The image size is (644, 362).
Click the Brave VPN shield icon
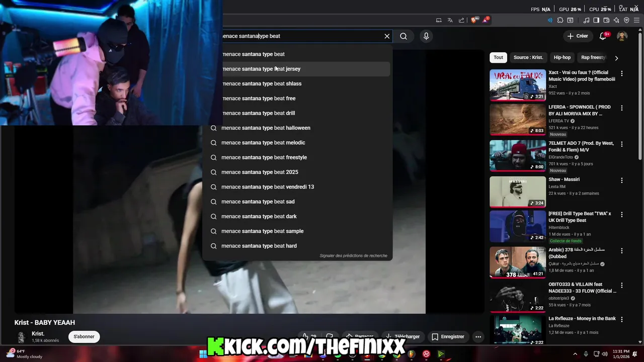pyautogui.click(x=626, y=21)
